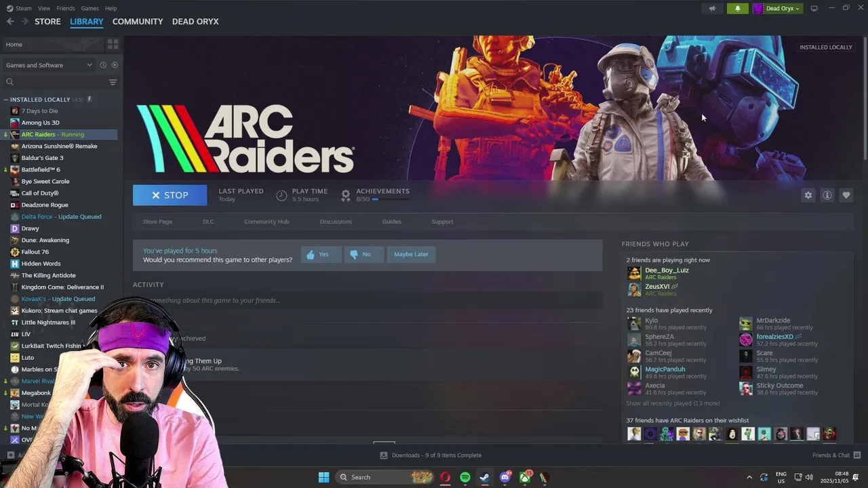The height and width of the screenshot is (488, 868).
Task: Click the library search field
Action: pos(54,82)
